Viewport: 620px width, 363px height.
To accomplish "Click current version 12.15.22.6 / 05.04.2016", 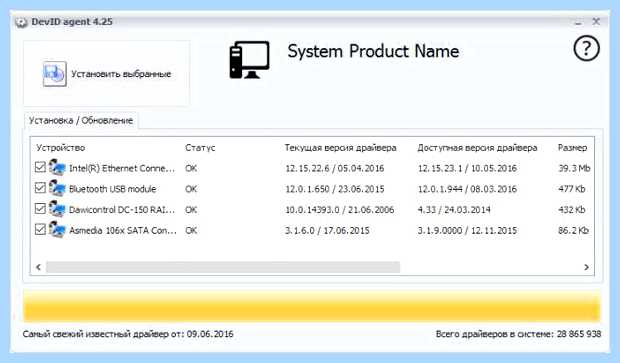I will tap(335, 168).
